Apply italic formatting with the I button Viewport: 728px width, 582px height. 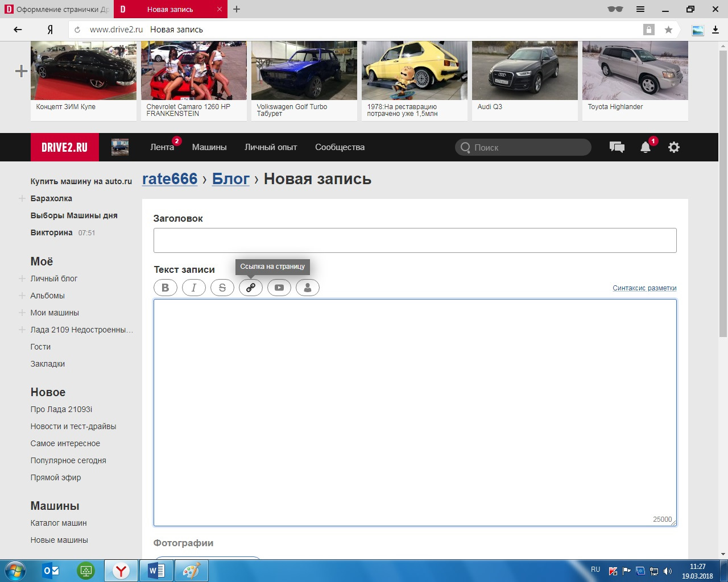194,288
